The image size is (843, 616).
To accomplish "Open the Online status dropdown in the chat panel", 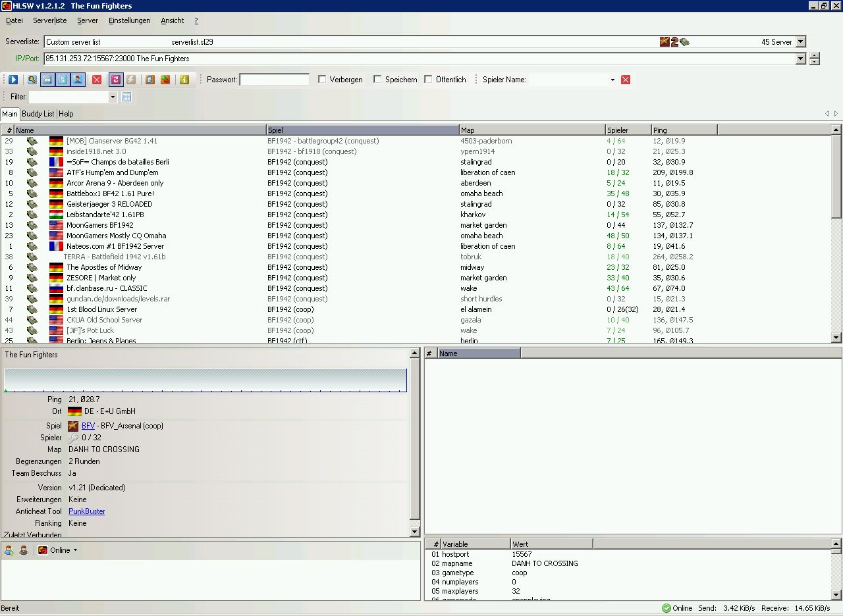I will coord(75,550).
